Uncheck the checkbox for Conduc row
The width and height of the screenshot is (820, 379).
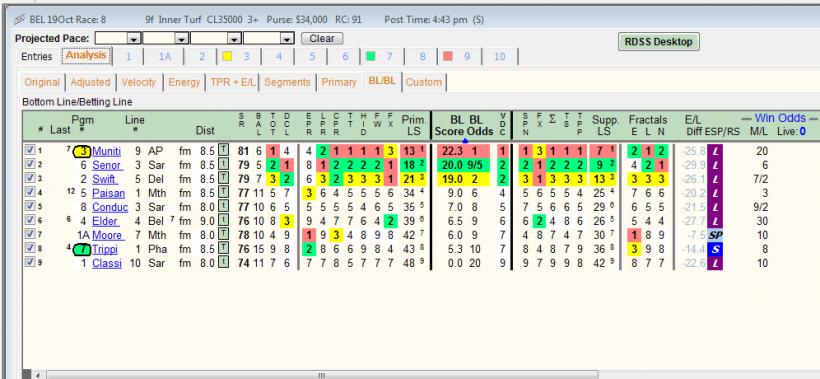[x=30, y=206]
